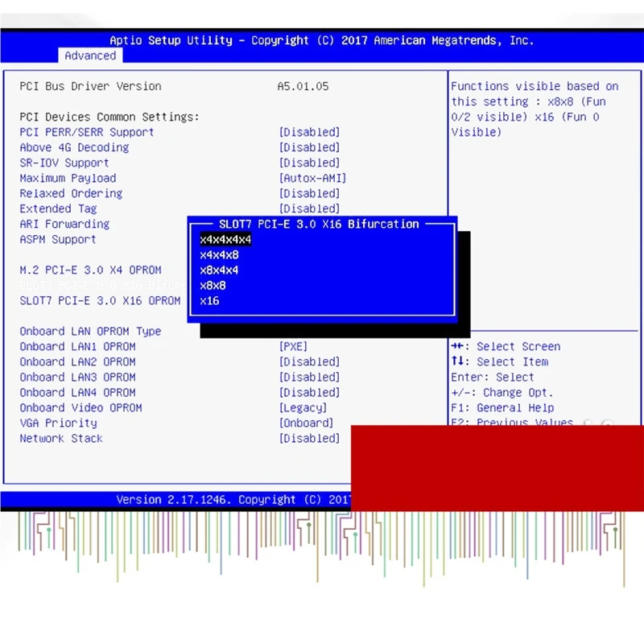Select SLOT7 PCI-E 3.0 X16 OPROM
The image size is (644, 644).
[x=100, y=301]
